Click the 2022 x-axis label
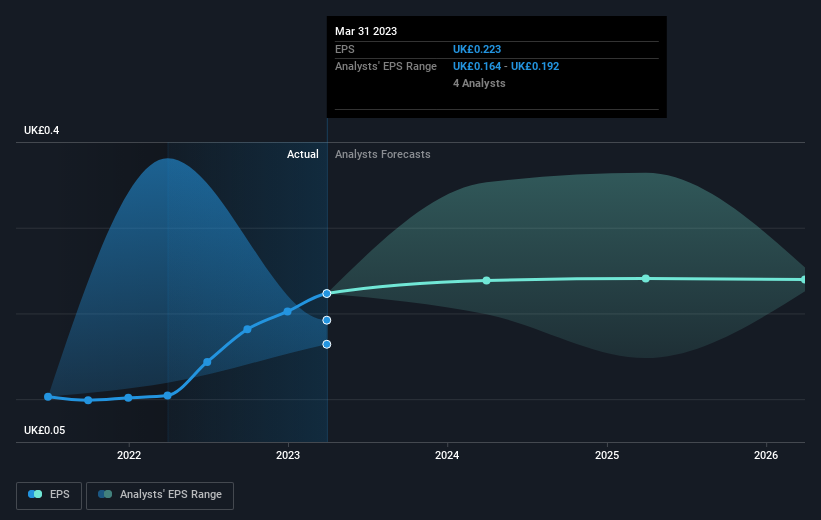 pos(129,455)
